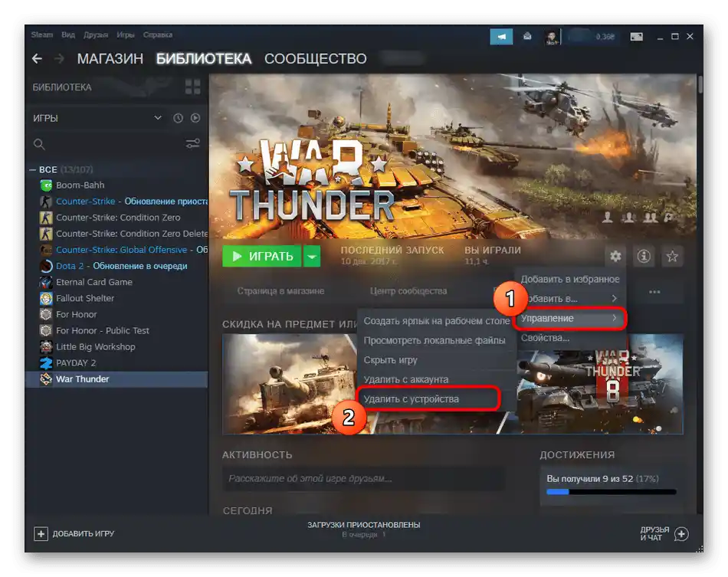Click the user avatar in the title bar
Image resolution: width=728 pixels, height=577 pixels.
(x=551, y=37)
